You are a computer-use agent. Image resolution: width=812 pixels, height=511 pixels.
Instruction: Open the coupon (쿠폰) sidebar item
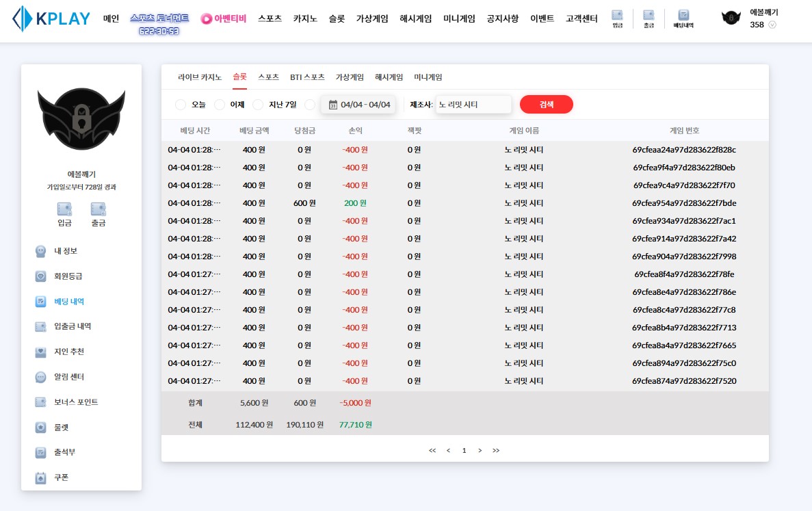coord(62,477)
